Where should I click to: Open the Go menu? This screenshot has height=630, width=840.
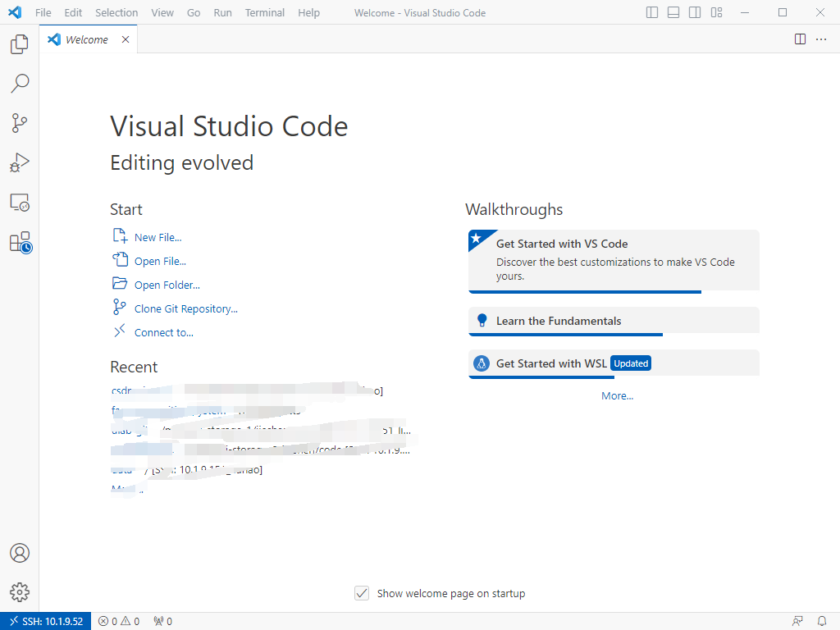[x=194, y=12]
